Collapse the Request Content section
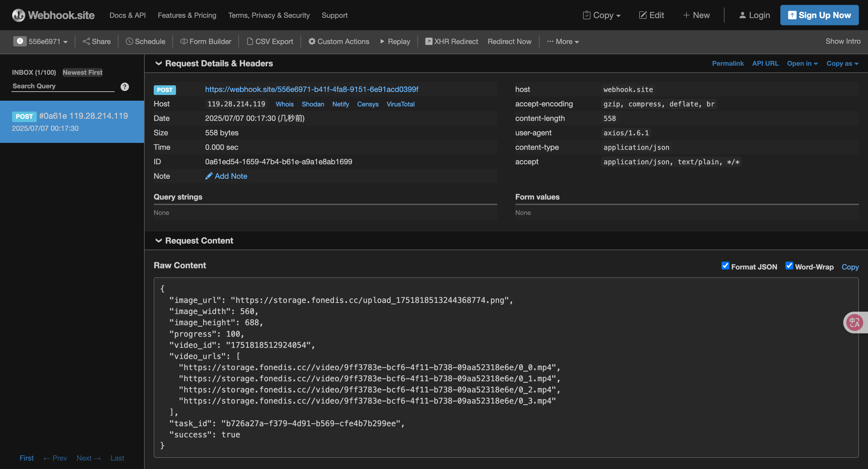The width and height of the screenshot is (868, 469). 158,241
